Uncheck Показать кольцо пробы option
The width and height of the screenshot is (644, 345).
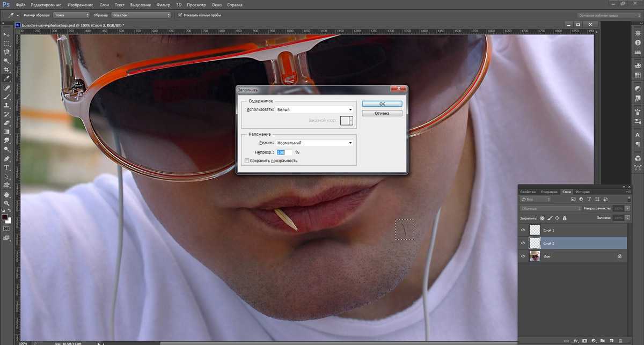(x=180, y=15)
